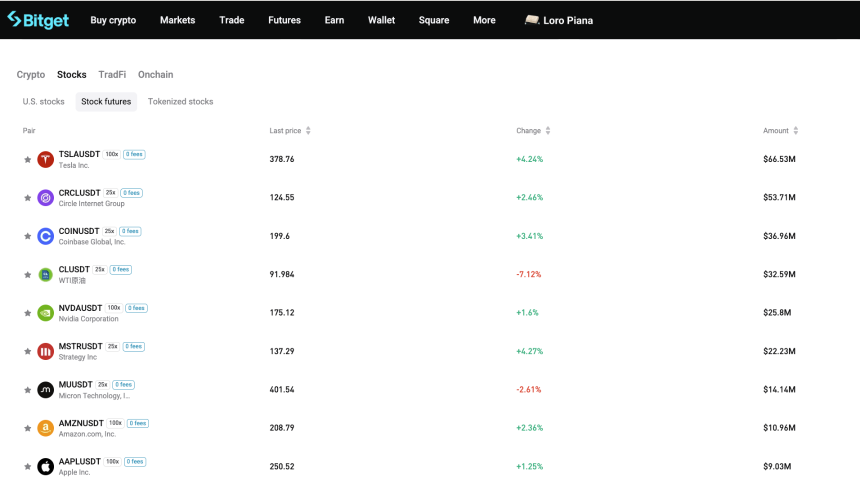Click the Pair column header

29,131
